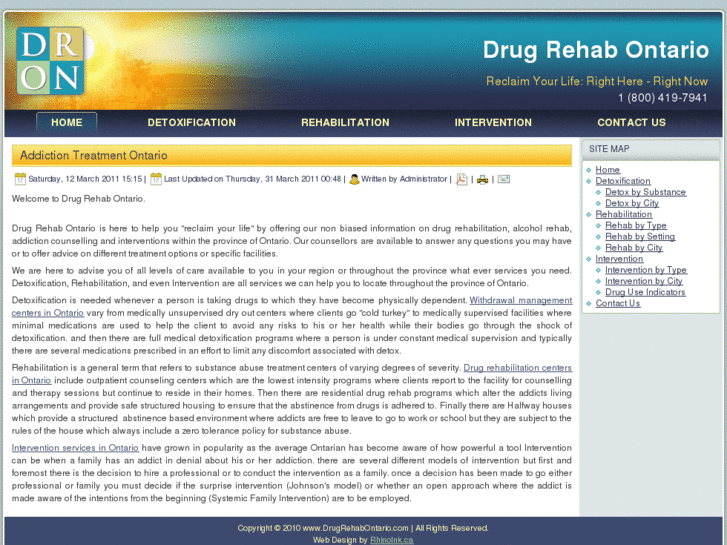The height and width of the screenshot is (545, 727).
Task: Click Last Updated on Thursday date text
Action: 252,179
